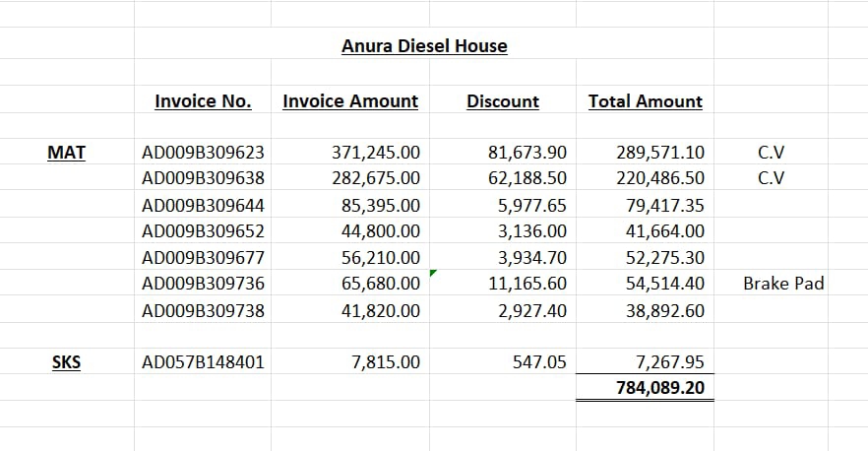This screenshot has width=868, height=451.
Task: Select the 547.05 discount cell
Action: [539, 362]
